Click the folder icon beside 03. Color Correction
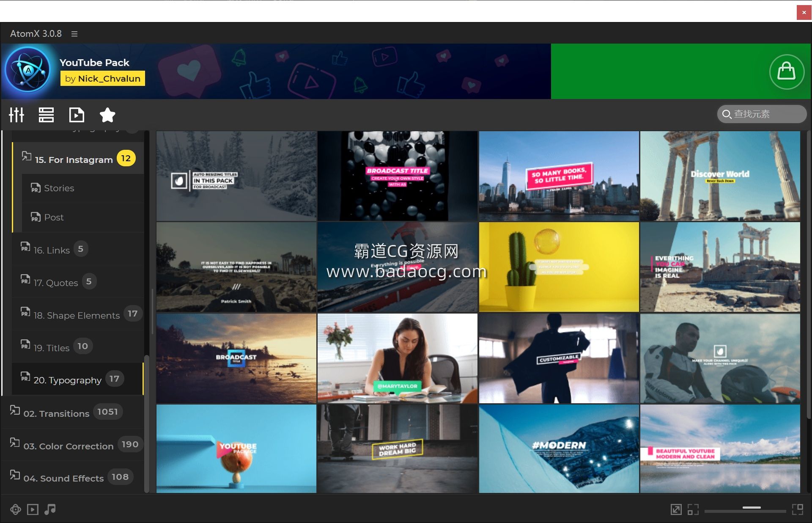Viewport: 812px width, 523px height. [15, 443]
